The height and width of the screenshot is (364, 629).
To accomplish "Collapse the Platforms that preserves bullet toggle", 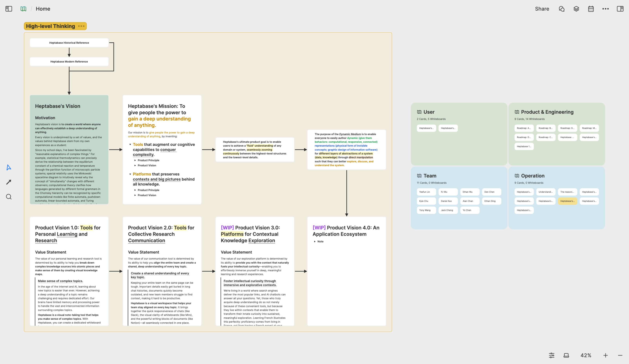I will (x=130, y=174).
